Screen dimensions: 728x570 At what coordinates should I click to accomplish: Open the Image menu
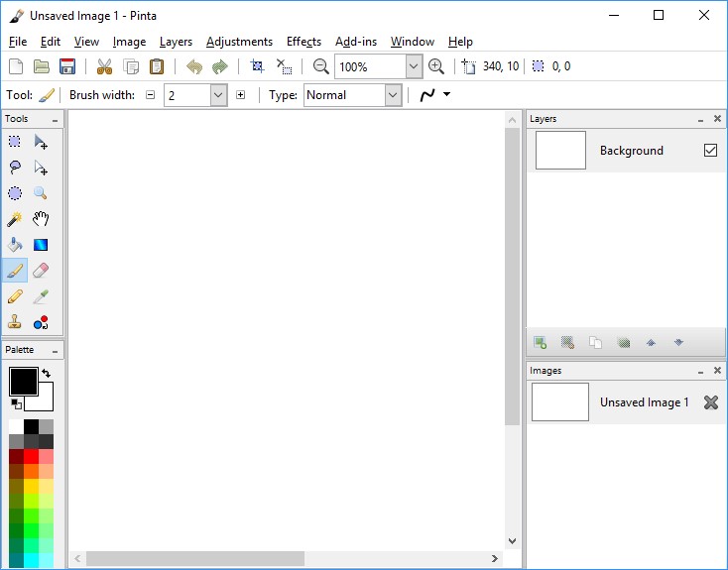click(x=129, y=42)
